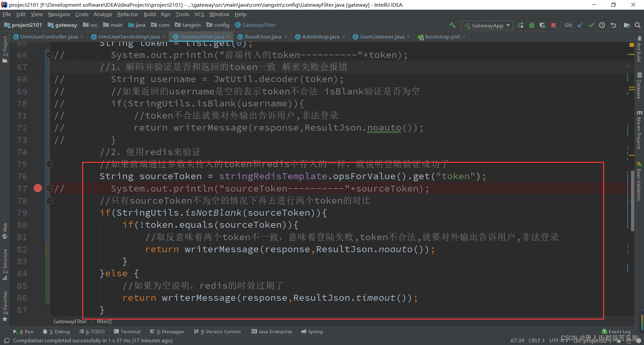Place cursor on the noauto() call, line 72
644x345 pixels.
(384, 128)
